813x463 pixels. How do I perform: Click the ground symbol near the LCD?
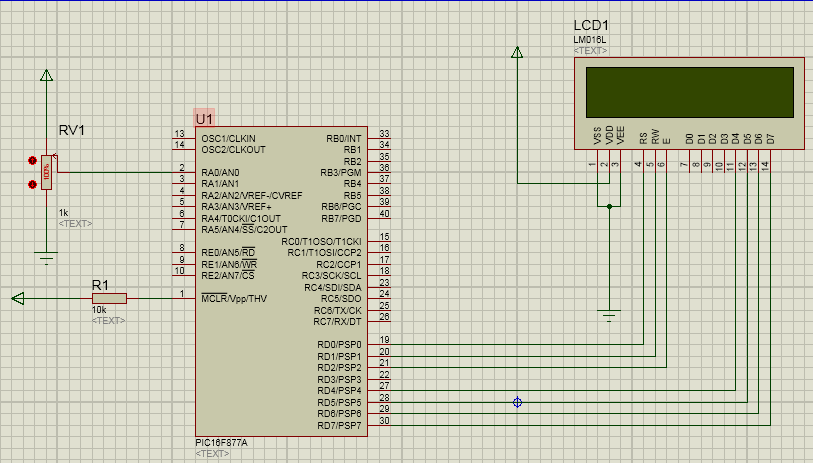609,316
